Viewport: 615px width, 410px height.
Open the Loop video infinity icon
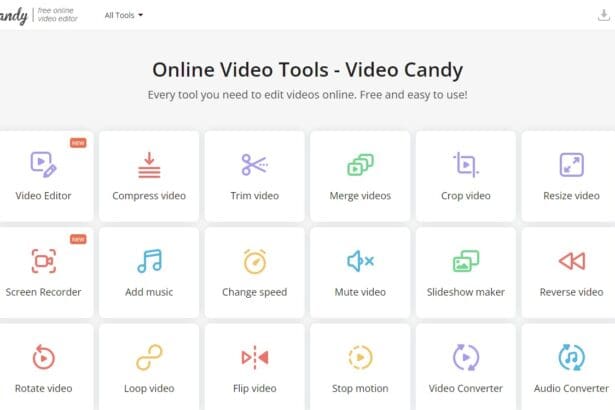[149, 357]
